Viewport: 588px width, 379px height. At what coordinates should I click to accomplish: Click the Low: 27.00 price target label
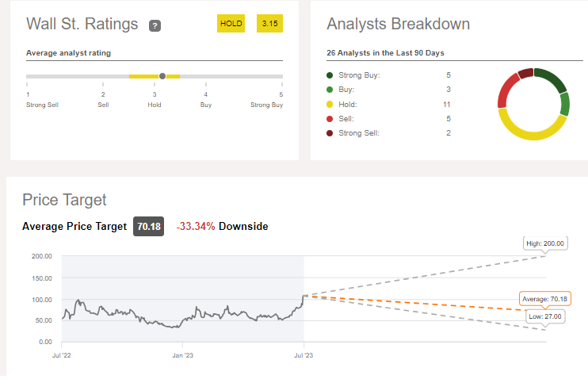[x=546, y=316]
